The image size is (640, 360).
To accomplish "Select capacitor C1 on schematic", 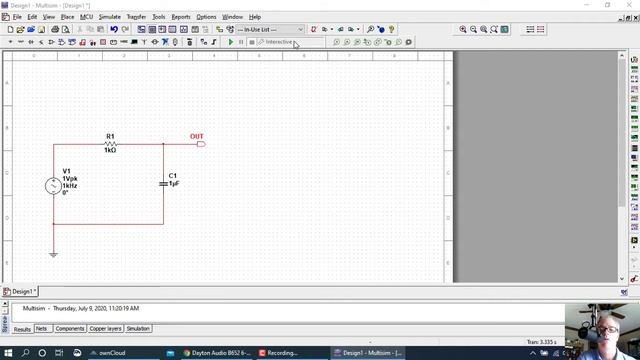I will tap(163, 184).
